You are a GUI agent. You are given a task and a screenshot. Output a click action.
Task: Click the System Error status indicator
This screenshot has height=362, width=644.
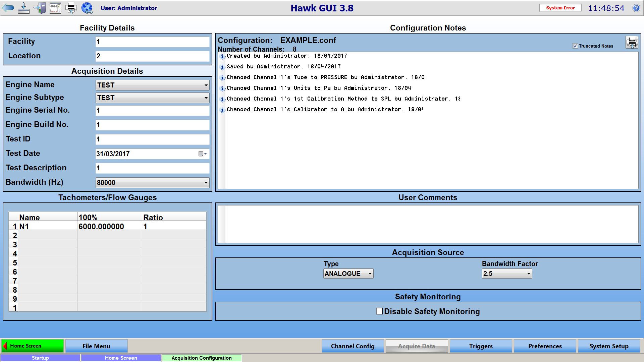[x=560, y=8]
